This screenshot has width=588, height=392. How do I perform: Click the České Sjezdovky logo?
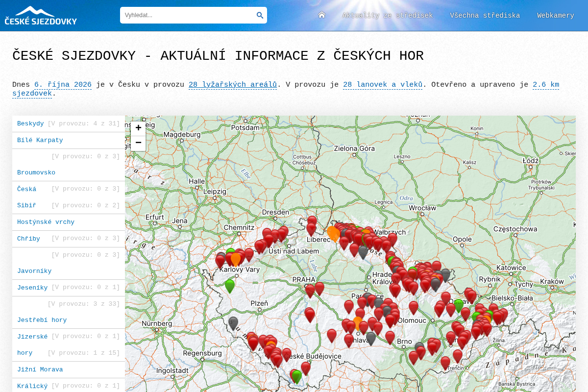[41, 16]
